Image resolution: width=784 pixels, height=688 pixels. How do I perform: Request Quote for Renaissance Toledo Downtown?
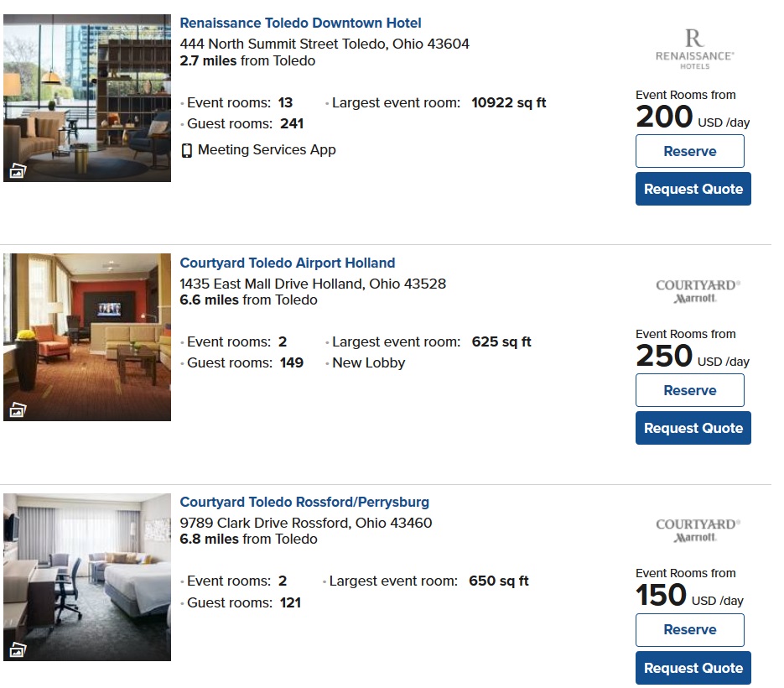click(x=693, y=189)
